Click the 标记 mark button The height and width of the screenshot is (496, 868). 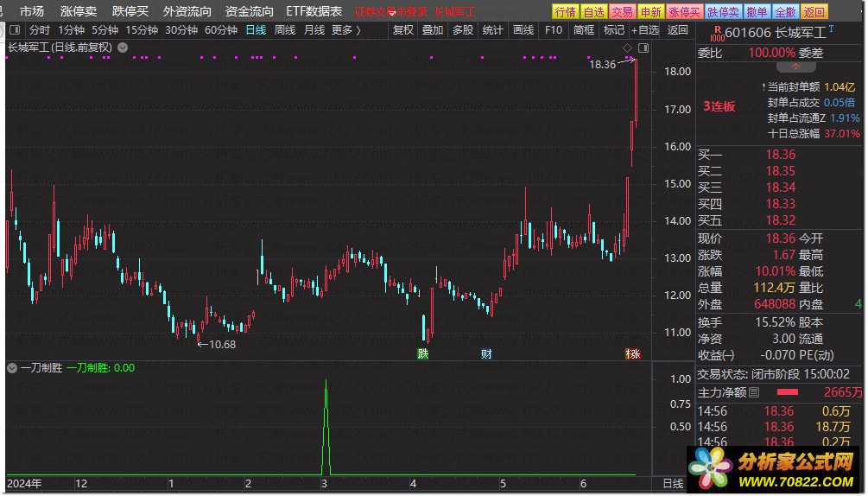614,30
